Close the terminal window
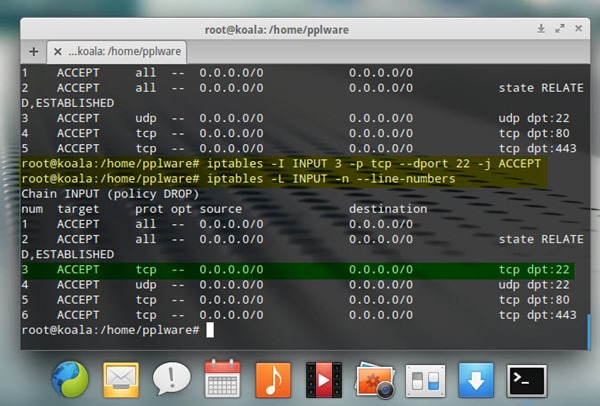This screenshot has height=406, width=600. coord(579,29)
